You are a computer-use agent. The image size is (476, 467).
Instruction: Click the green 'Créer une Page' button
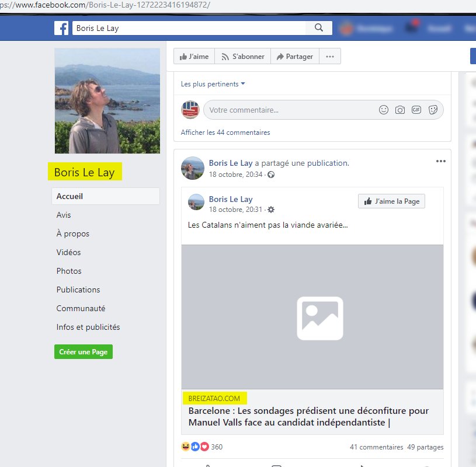click(84, 351)
